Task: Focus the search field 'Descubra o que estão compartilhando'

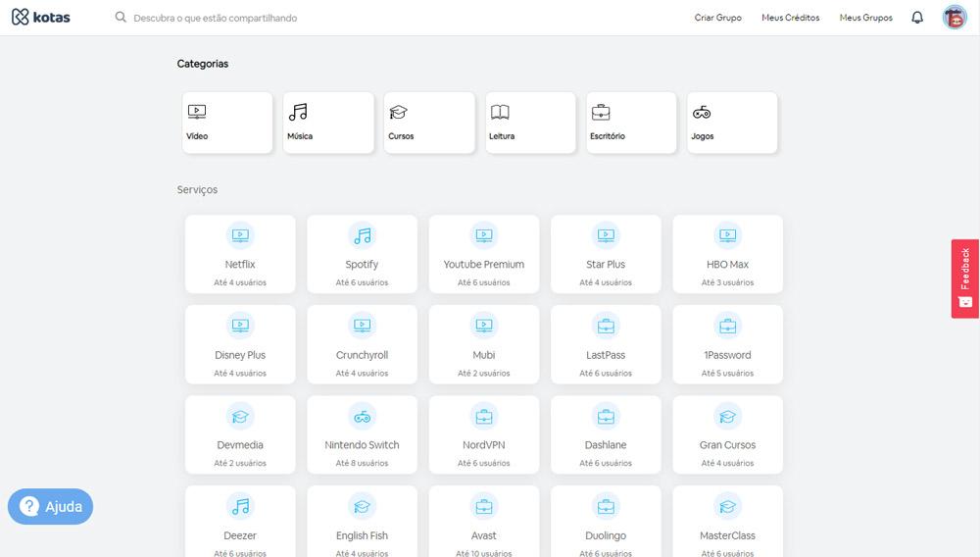Action: pyautogui.click(x=215, y=18)
